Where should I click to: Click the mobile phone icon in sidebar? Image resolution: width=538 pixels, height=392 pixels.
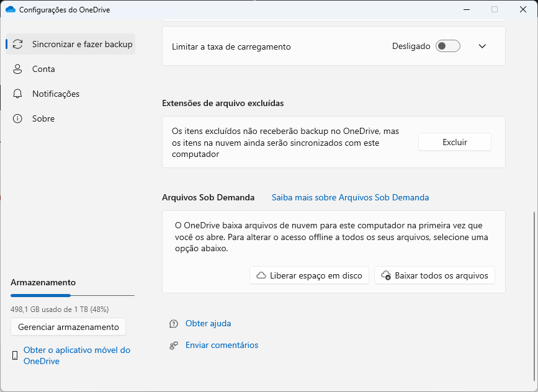[x=15, y=355]
